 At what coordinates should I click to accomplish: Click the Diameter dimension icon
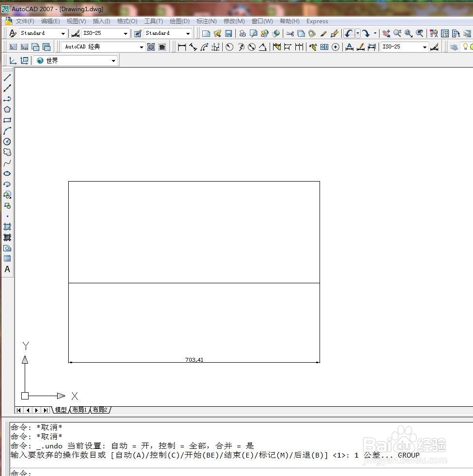tap(252, 47)
